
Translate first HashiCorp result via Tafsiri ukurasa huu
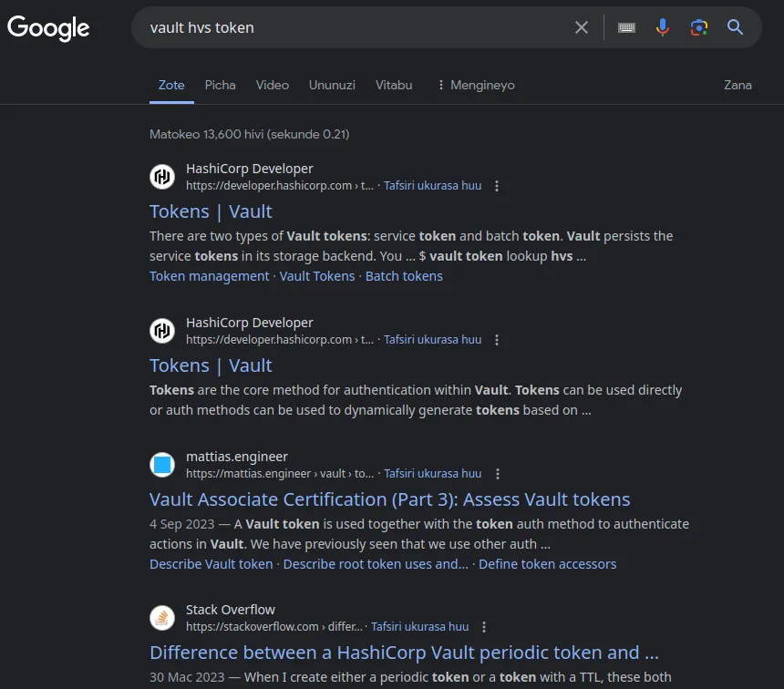pos(432,186)
